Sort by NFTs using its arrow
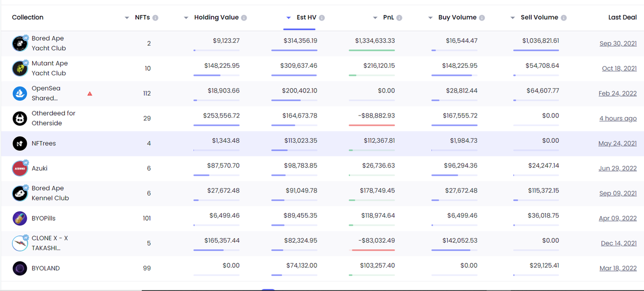The height and width of the screenshot is (291, 644). click(127, 18)
